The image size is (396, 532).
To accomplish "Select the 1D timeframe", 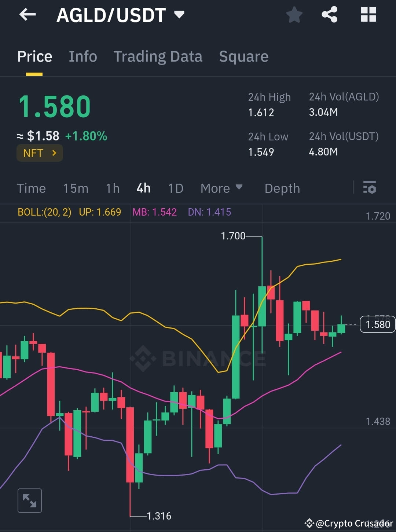I will coord(175,188).
